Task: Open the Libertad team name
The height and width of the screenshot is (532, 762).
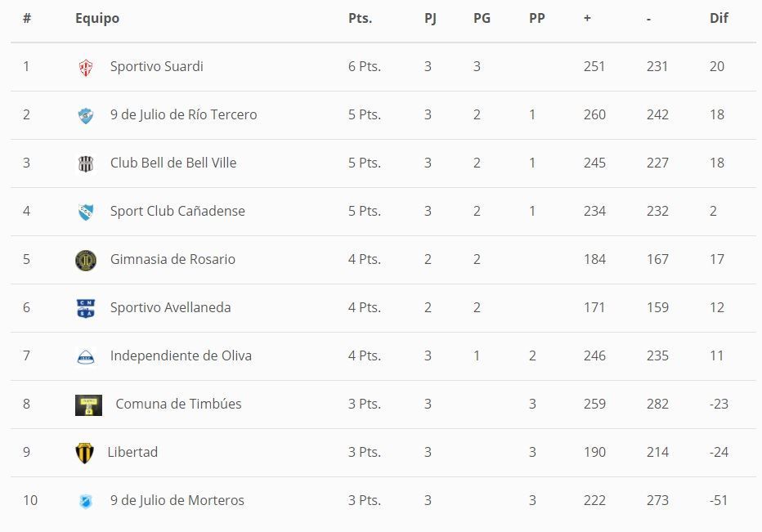Action: coord(132,452)
